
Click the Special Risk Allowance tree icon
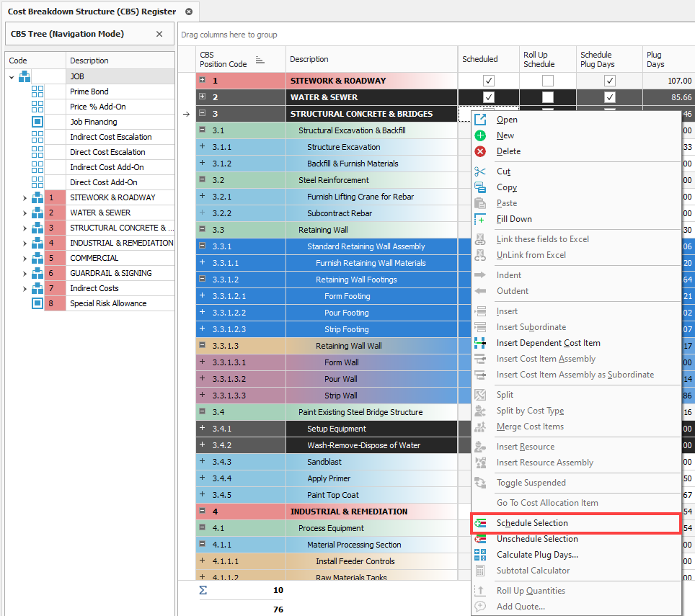pyautogui.click(x=37, y=303)
